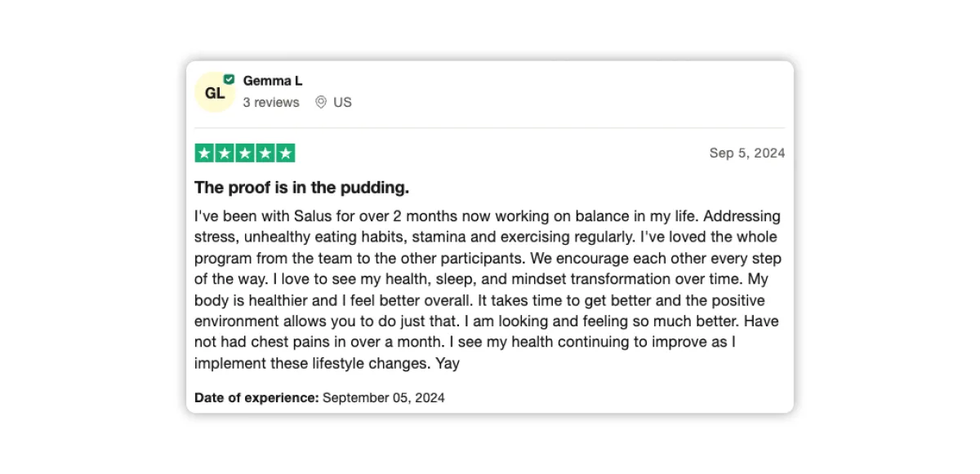Click the 'September 05, 2024' experience date
The height and width of the screenshot is (474, 980).
[x=384, y=398]
